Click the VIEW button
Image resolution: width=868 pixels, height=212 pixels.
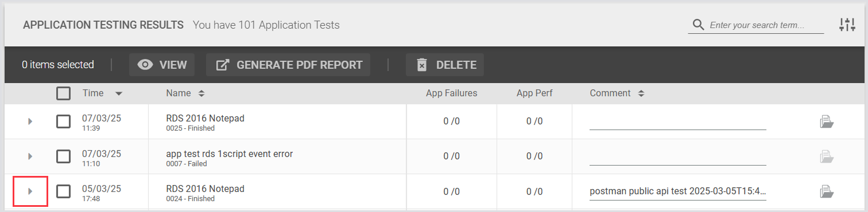(x=162, y=65)
